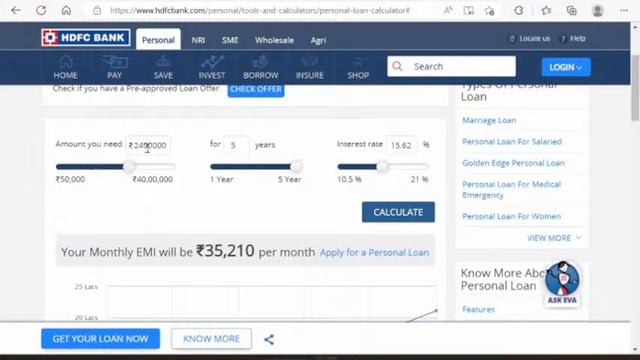
Task: Click the page vertical scrollbar thumb
Action: [x=635, y=88]
